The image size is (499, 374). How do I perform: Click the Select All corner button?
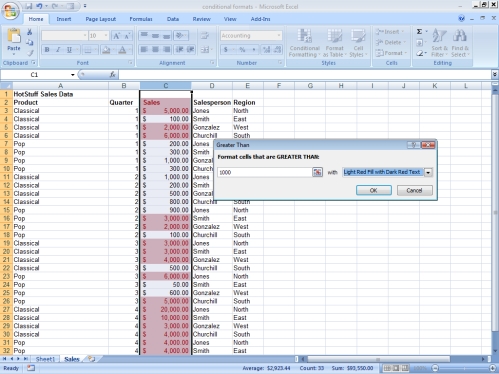[x=6, y=86]
